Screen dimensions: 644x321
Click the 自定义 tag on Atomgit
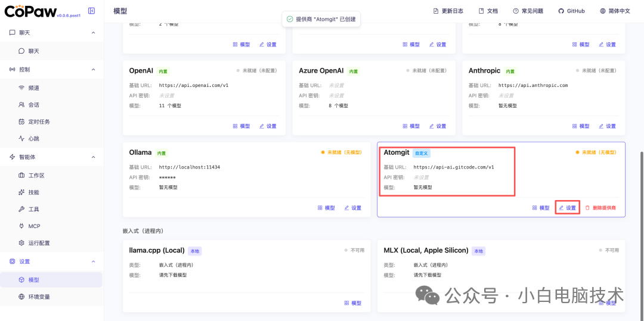click(x=422, y=153)
